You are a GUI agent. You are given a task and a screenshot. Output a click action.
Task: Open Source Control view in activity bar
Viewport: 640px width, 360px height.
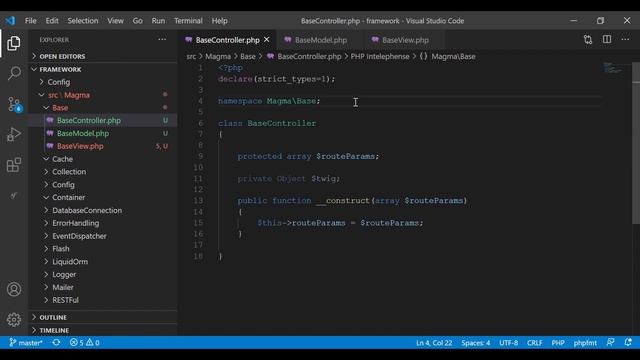[14, 104]
